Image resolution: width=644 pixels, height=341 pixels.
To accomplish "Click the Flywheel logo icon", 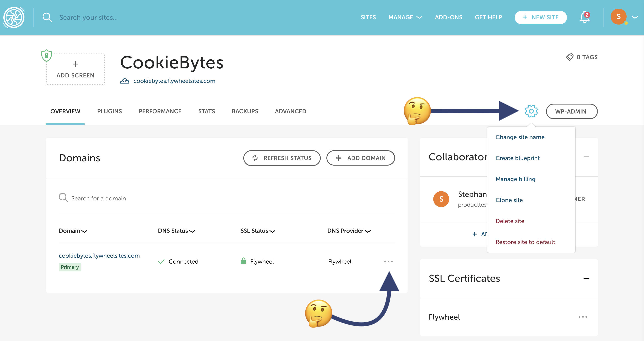I will coord(14,17).
